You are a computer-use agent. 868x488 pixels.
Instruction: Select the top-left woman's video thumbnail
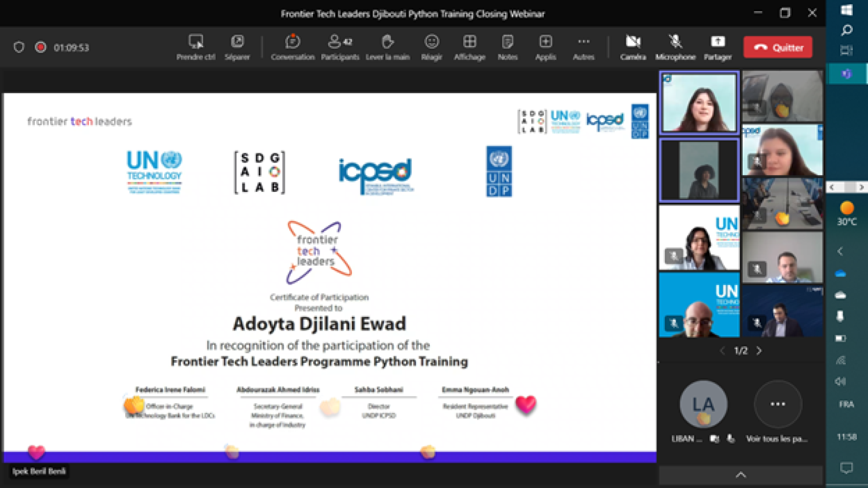699,103
